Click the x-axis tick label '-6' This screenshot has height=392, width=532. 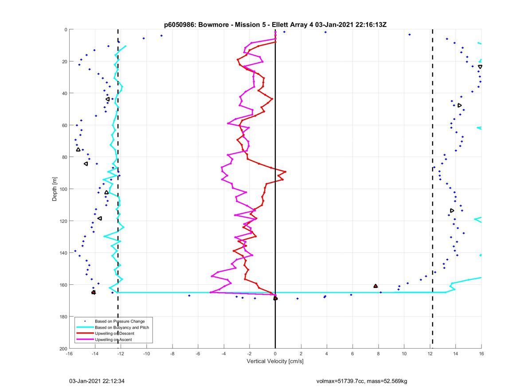point(198,354)
